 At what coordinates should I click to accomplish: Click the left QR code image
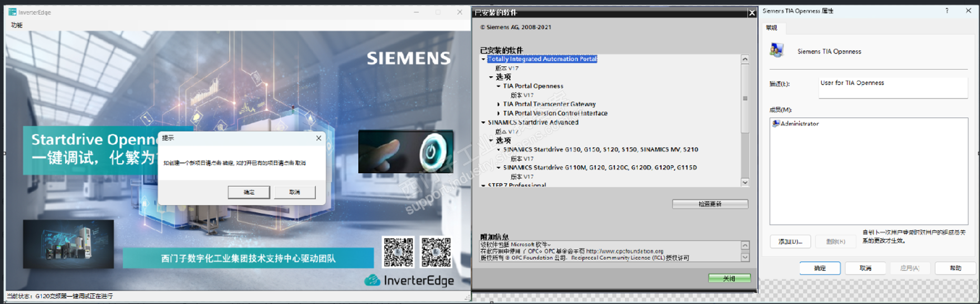(398, 252)
